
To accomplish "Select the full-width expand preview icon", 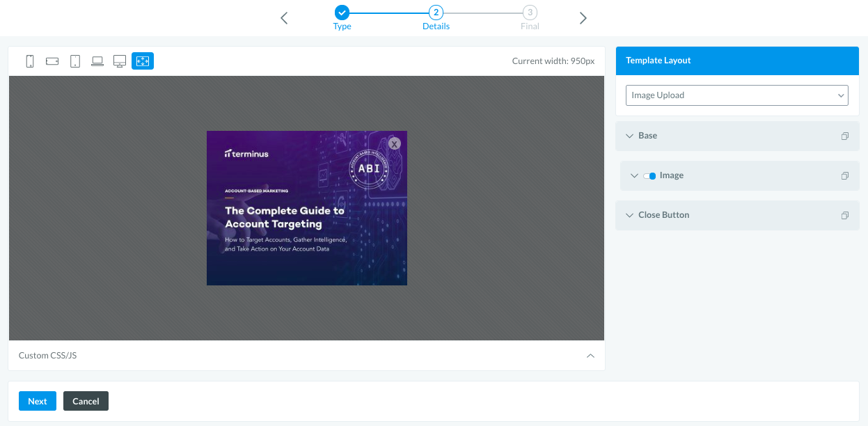I will [x=143, y=61].
